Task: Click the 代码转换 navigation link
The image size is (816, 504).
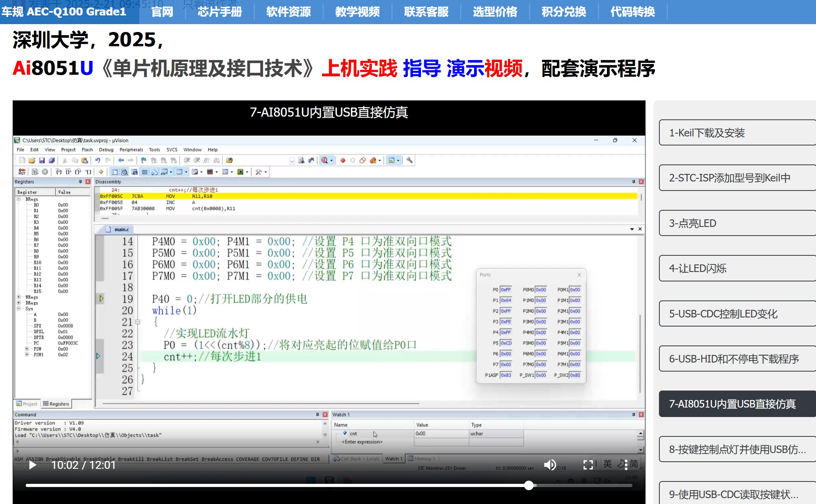Action: point(632,12)
